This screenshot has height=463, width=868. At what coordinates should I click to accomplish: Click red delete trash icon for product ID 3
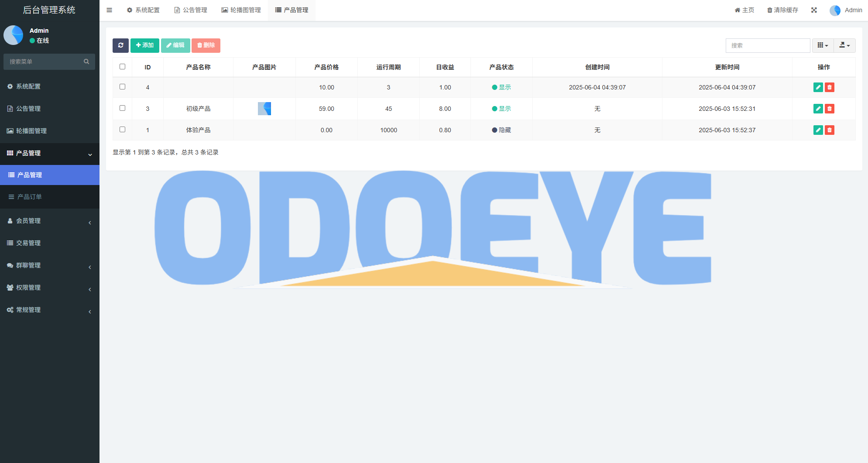pos(830,109)
